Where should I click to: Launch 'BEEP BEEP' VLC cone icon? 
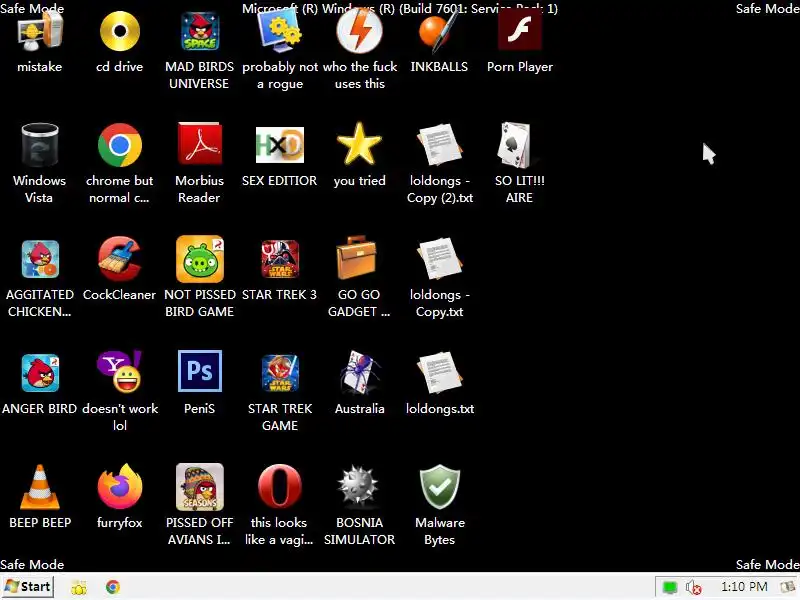point(40,487)
